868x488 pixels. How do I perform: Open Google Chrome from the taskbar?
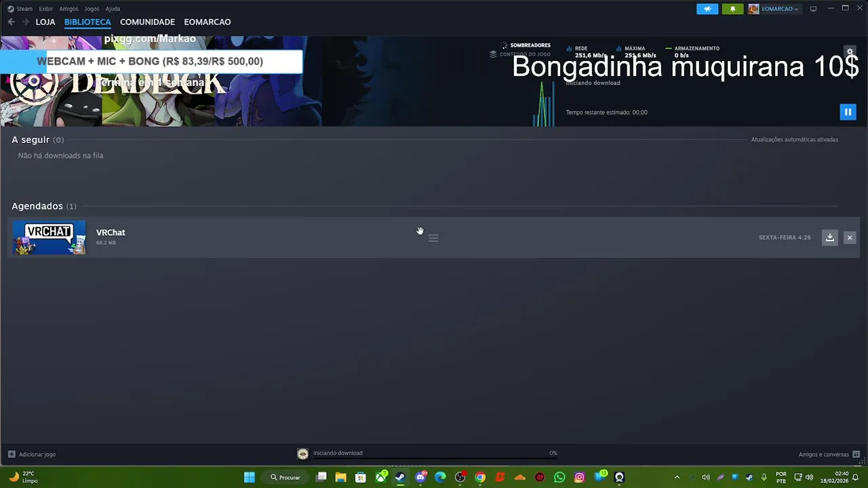(x=480, y=477)
